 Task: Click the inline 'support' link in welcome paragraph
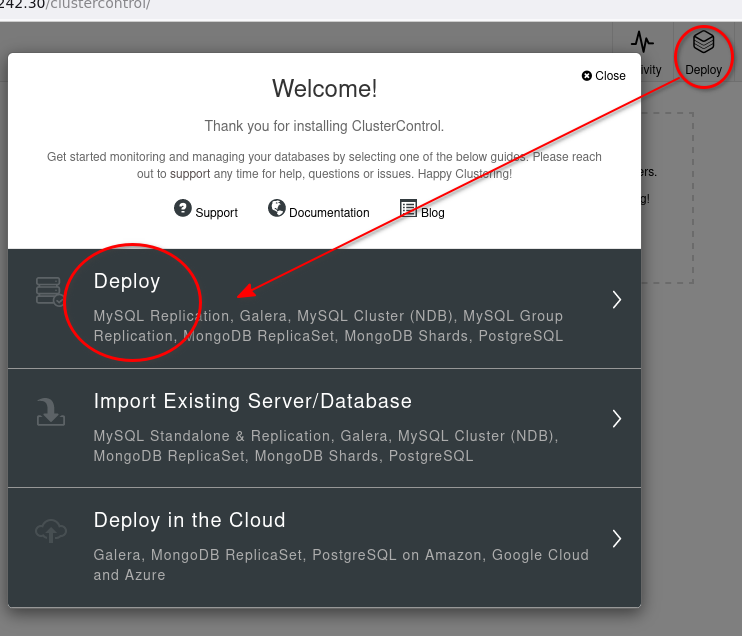pyautogui.click(x=190, y=174)
